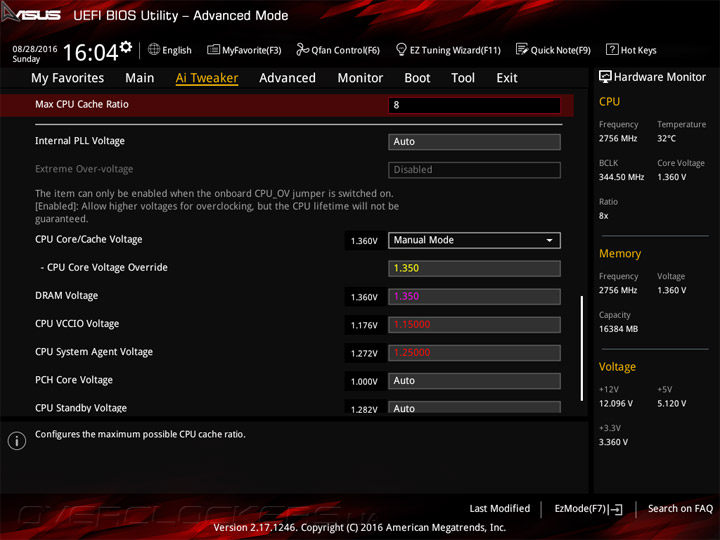Select the Internal PLL Voltage label
The height and width of the screenshot is (540, 720).
point(80,141)
